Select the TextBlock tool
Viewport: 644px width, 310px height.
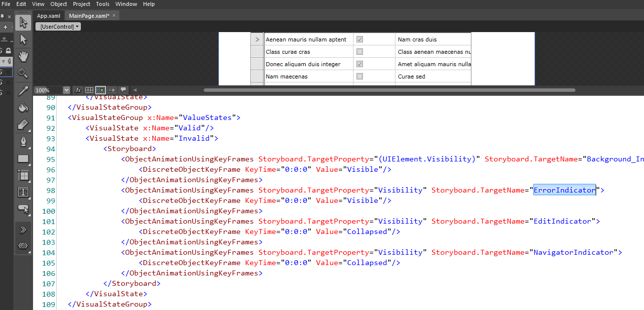[x=23, y=192]
